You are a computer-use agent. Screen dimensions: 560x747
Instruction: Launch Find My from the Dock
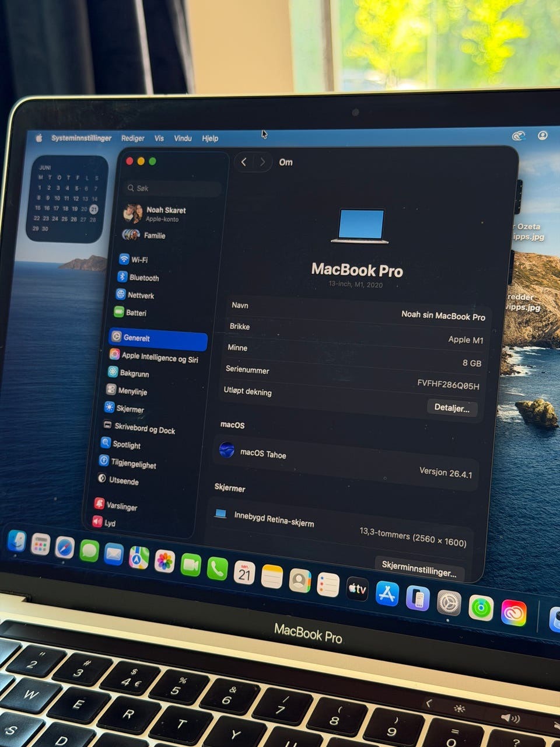(x=481, y=608)
